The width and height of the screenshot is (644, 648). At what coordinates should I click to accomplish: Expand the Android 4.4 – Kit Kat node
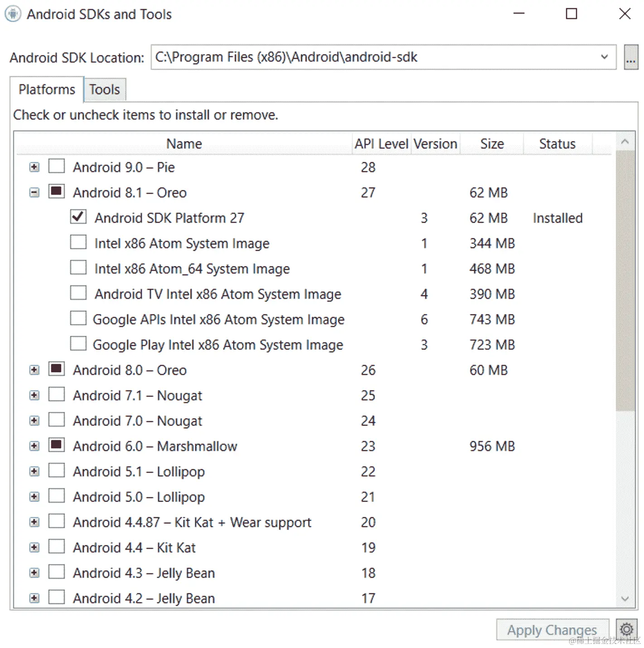[34, 547]
